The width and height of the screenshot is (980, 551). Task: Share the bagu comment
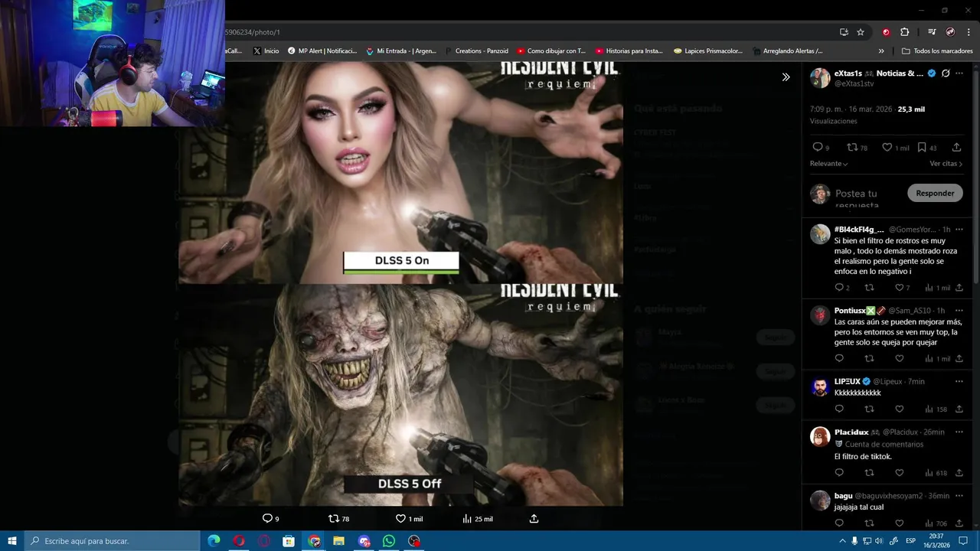(959, 523)
